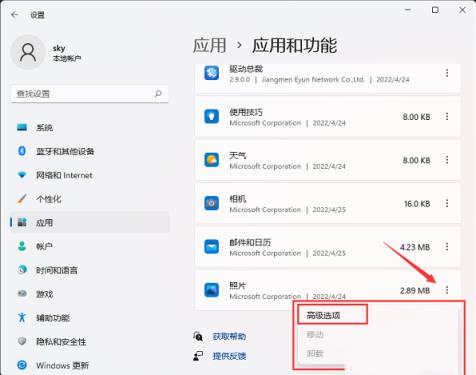
Task: Click the 应用 breadcrumb link
Action: click(210, 45)
